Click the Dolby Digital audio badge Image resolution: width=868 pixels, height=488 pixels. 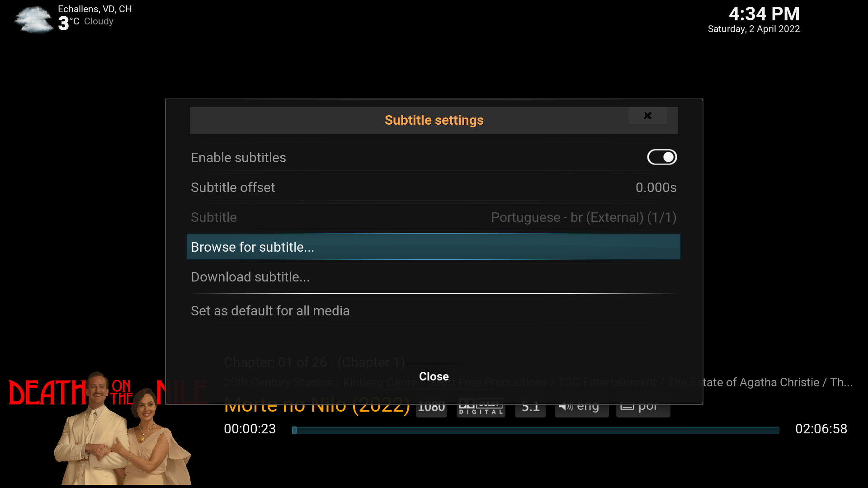click(481, 408)
